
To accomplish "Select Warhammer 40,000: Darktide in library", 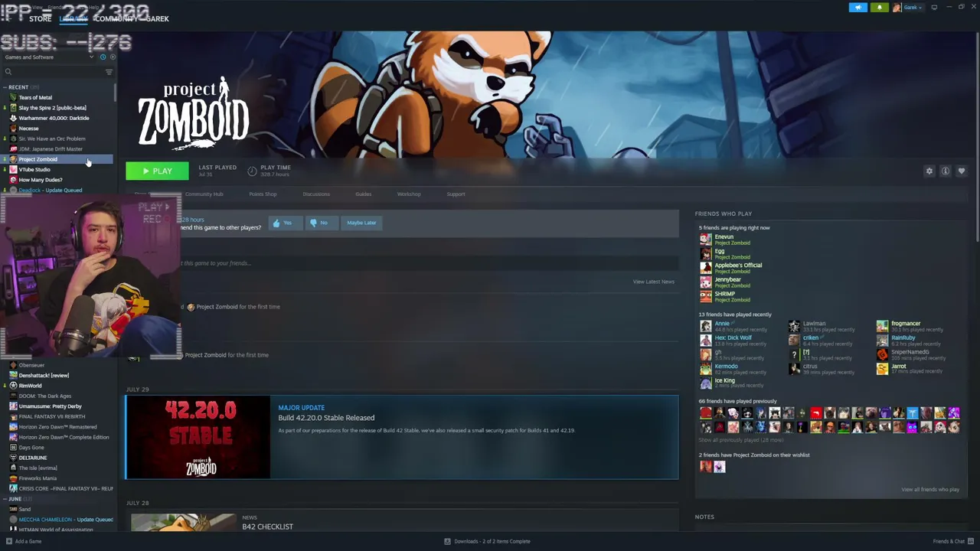I will coord(54,119).
